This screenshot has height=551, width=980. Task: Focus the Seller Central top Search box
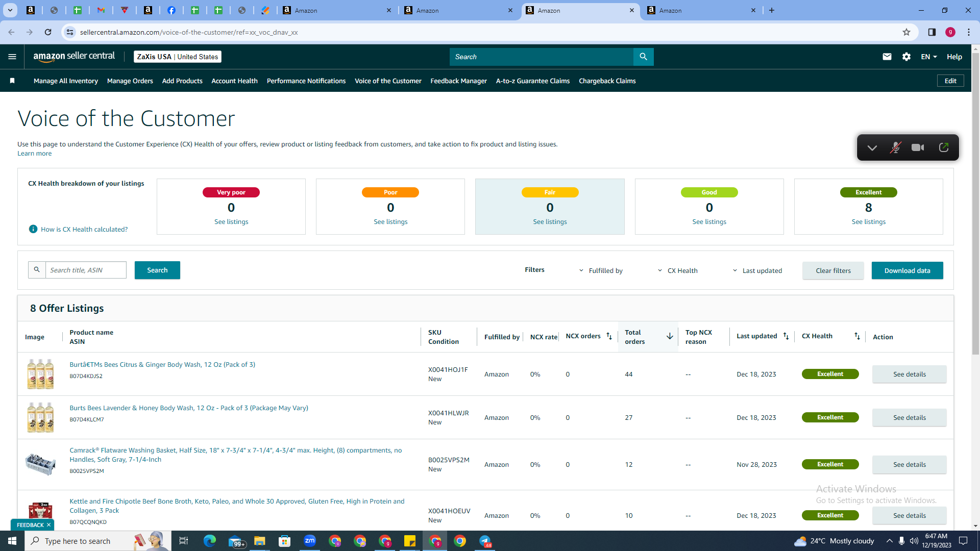click(541, 57)
